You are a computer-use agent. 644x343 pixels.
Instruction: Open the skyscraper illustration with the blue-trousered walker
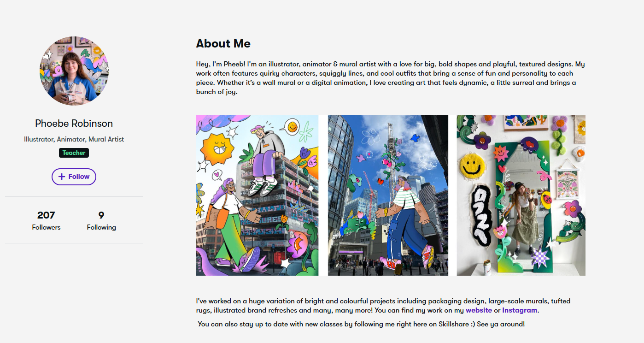pos(388,195)
